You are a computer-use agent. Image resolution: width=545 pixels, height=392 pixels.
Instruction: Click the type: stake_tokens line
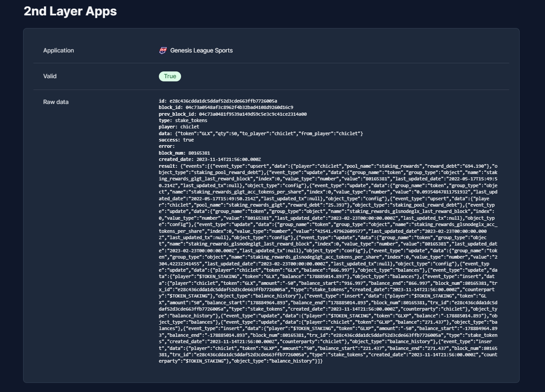point(183,120)
